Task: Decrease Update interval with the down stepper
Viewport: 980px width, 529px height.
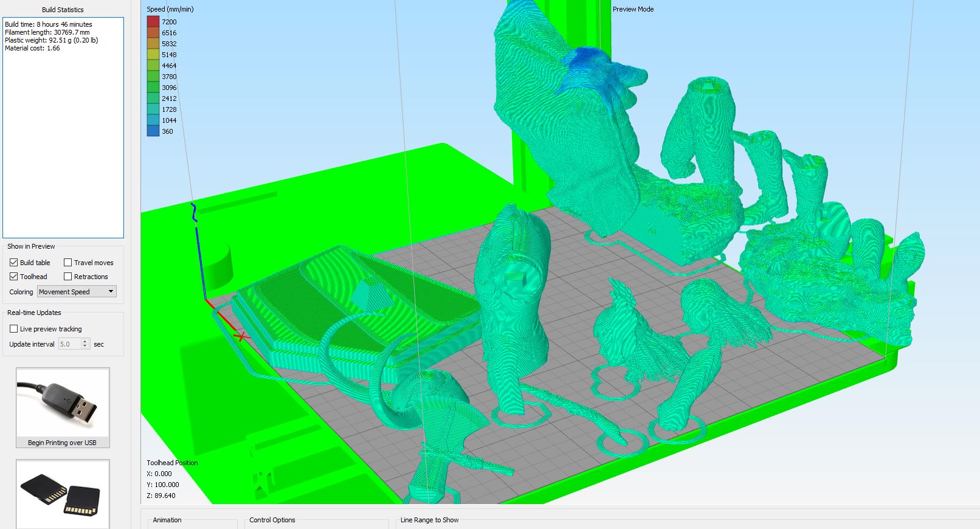Action: pyautogui.click(x=85, y=347)
